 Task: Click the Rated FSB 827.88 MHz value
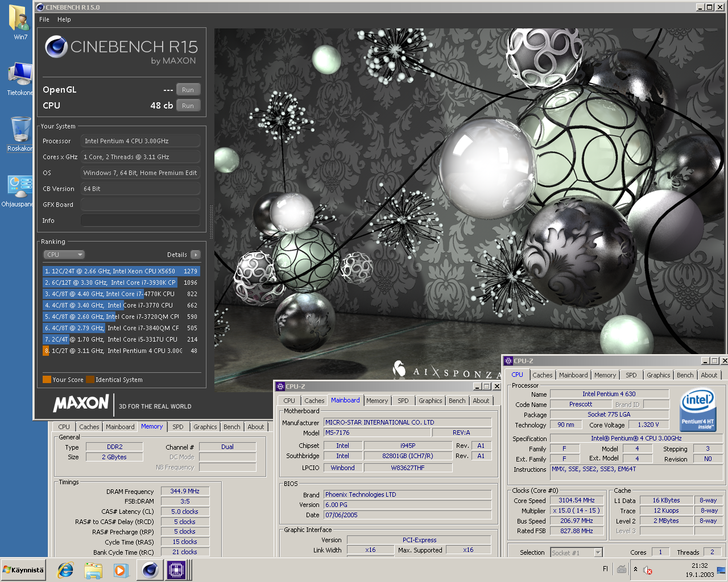(x=576, y=531)
